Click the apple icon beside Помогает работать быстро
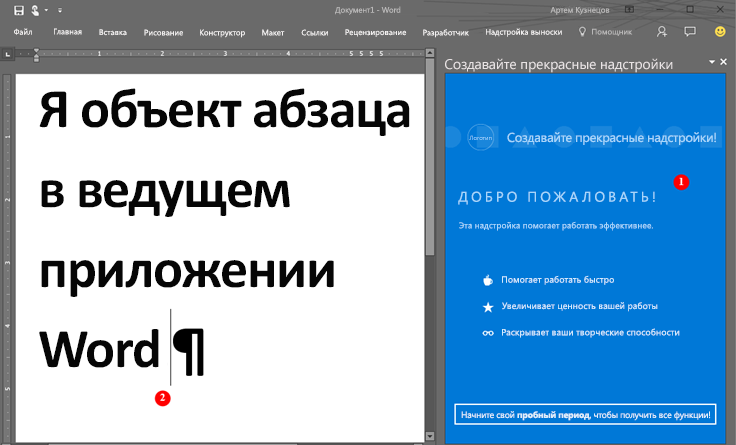Image resolution: width=736 pixels, height=445 pixels. click(x=488, y=280)
